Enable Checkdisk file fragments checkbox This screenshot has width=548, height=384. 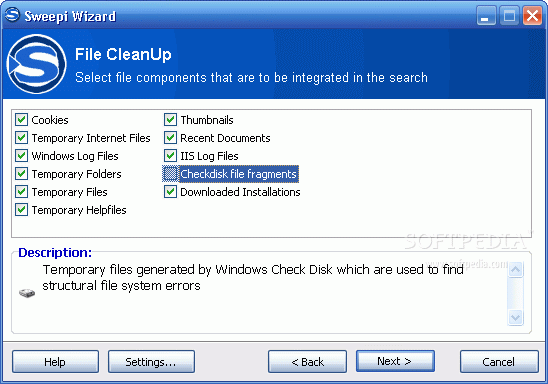click(x=170, y=174)
